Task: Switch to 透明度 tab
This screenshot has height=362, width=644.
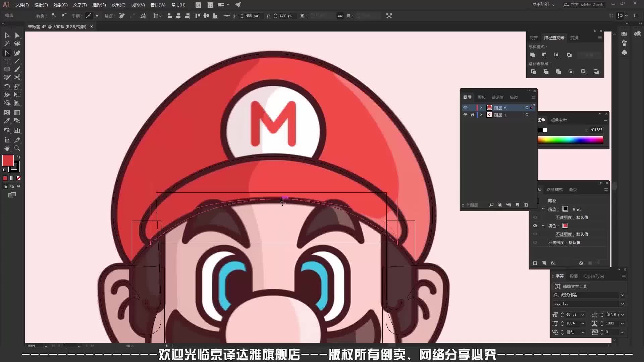Action: [x=497, y=98]
